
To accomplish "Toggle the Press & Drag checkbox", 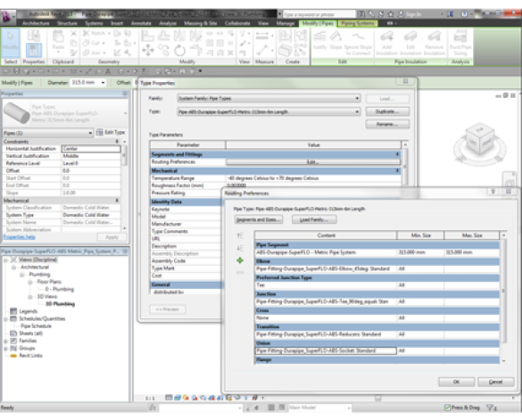I will point(448,407).
